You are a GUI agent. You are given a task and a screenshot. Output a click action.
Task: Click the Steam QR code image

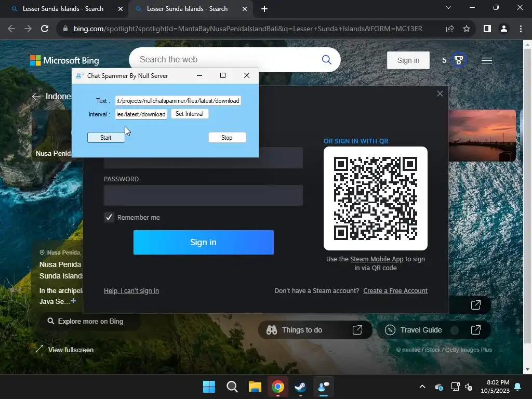coord(376,198)
